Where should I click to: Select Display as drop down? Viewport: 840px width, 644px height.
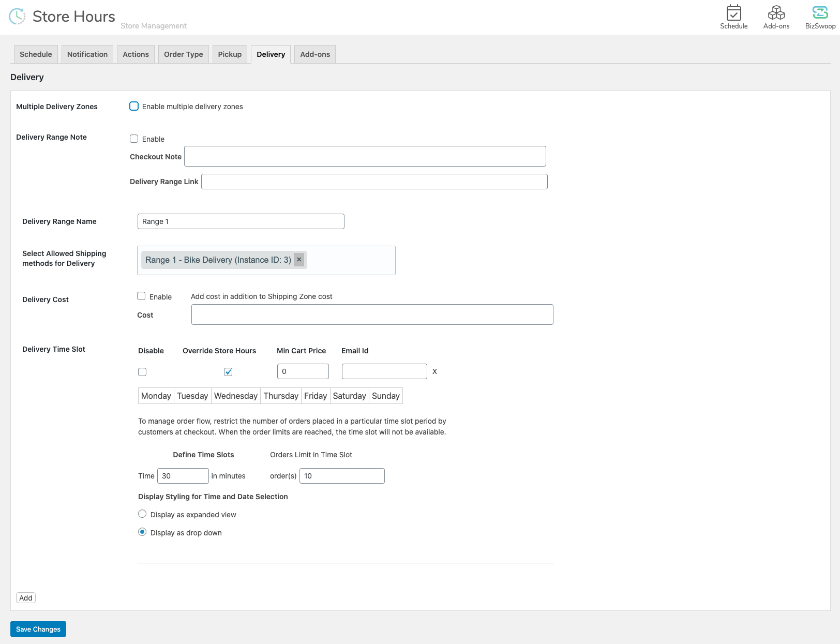coord(142,532)
